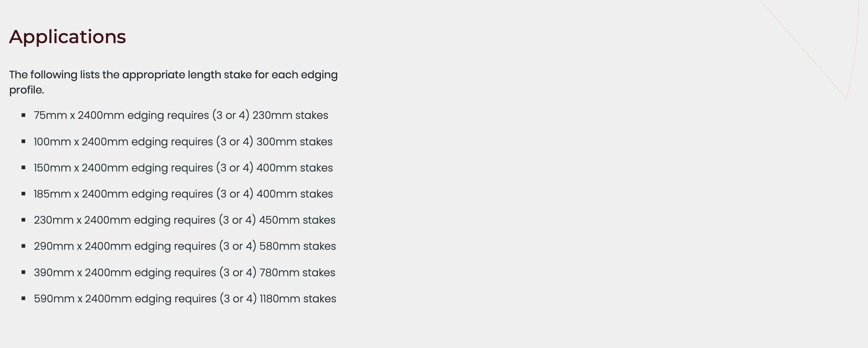Select the 290mm x 2400mm edging line
This screenshot has height=348, width=868.
click(x=185, y=246)
